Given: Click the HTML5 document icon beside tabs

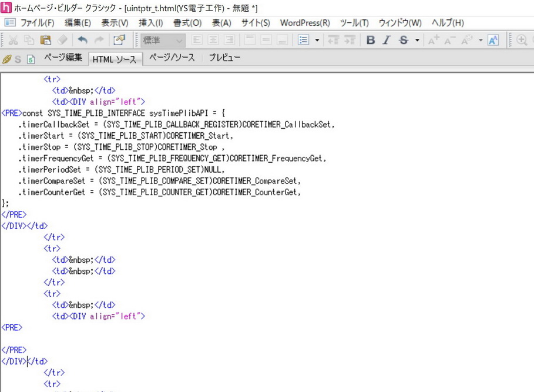Looking at the screenshot, I should 31,59.
